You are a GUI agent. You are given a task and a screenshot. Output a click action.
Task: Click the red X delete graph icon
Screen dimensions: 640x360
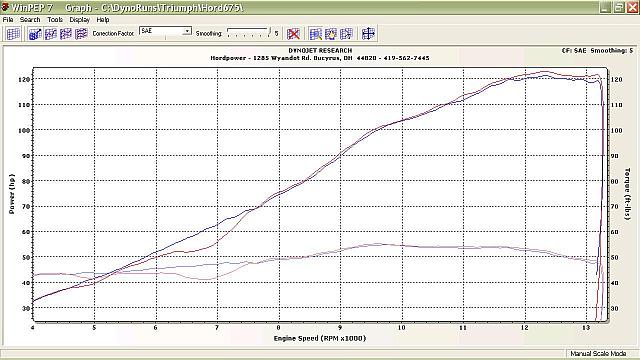(x=293, y=33)
